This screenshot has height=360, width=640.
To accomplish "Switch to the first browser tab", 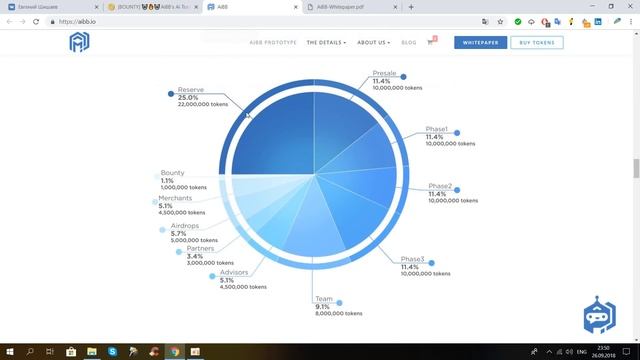I will coord(53,7).
